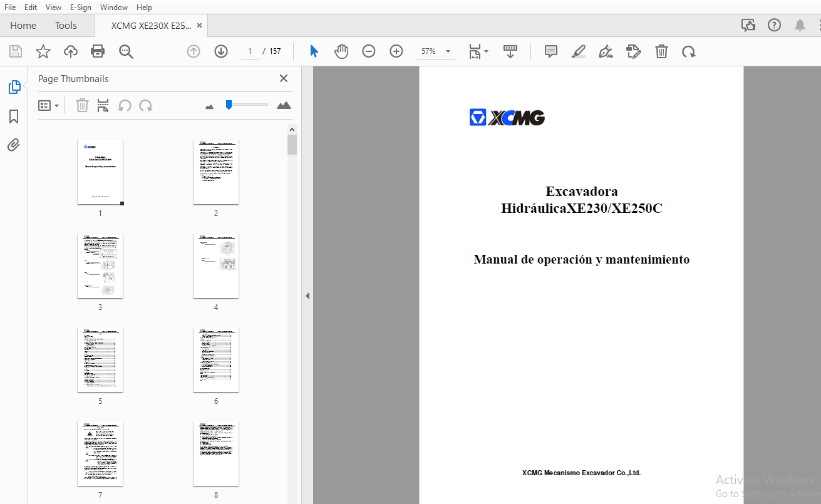The image size is (821, 504).
Task: Click the Save file icon
Action: pos(15,51)
